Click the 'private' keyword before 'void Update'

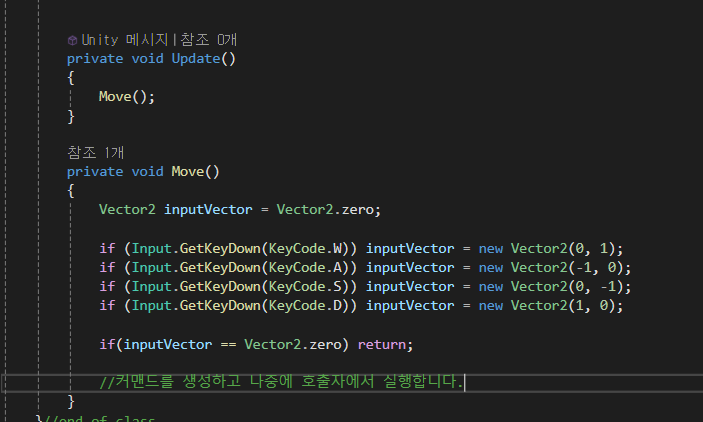95,59
